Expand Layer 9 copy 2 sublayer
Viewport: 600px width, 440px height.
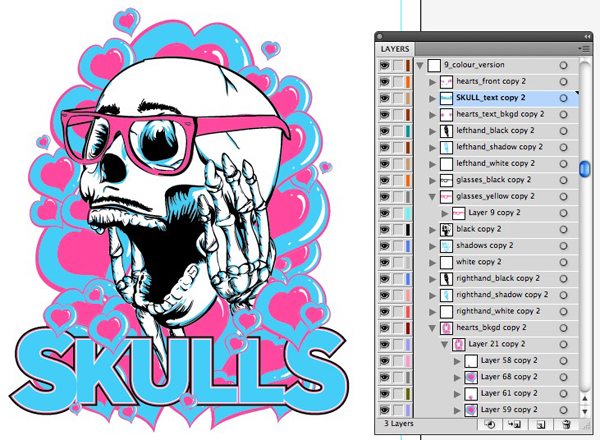click(x=445, y=213)
